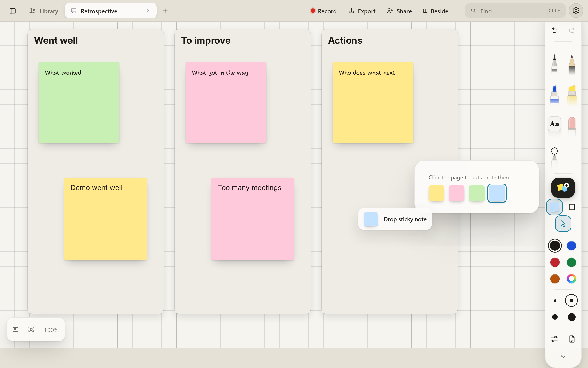Choose green ink color

pyautogui.click(x=571, y=262)
